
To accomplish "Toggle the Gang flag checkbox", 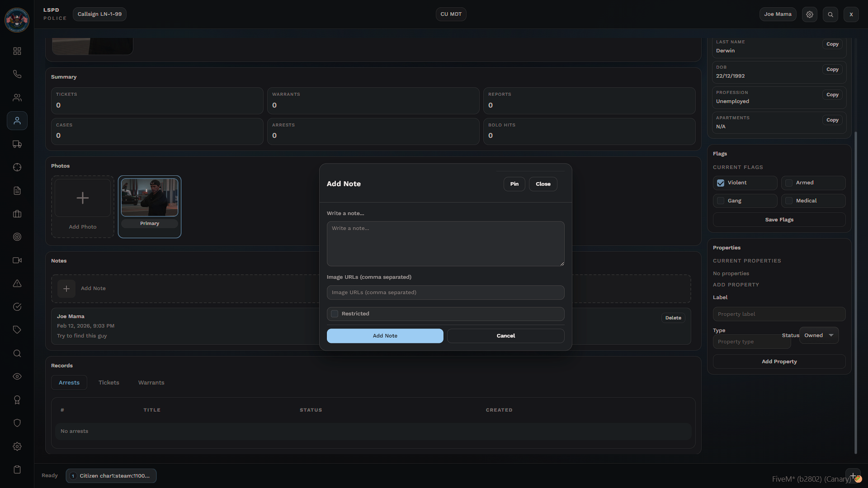I will click(x=721, y=201).
